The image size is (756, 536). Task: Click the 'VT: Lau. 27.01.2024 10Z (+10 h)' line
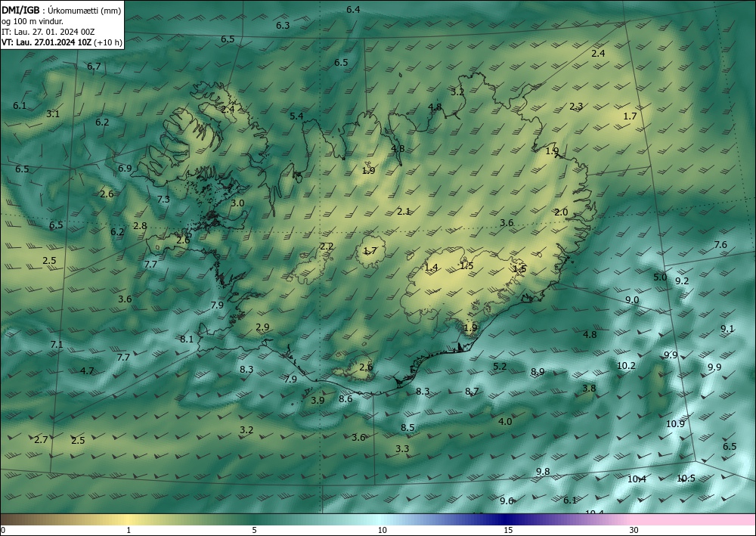pos(62,42)
